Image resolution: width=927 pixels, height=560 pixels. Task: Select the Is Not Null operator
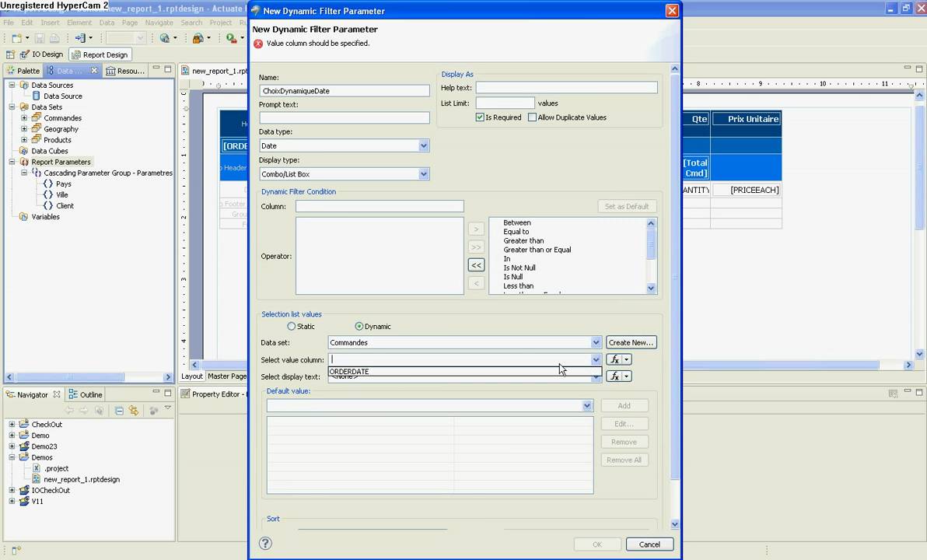pyautogui.click(x=519, y=268)
